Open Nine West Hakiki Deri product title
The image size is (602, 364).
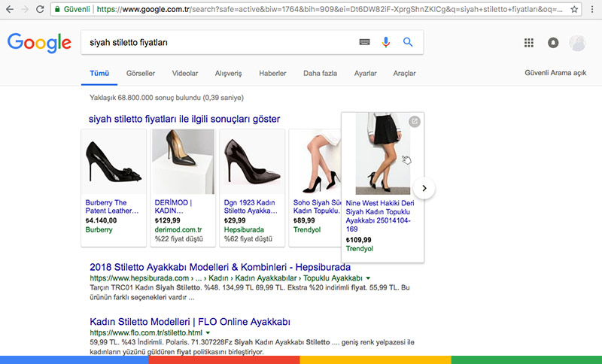click(380, 216)
